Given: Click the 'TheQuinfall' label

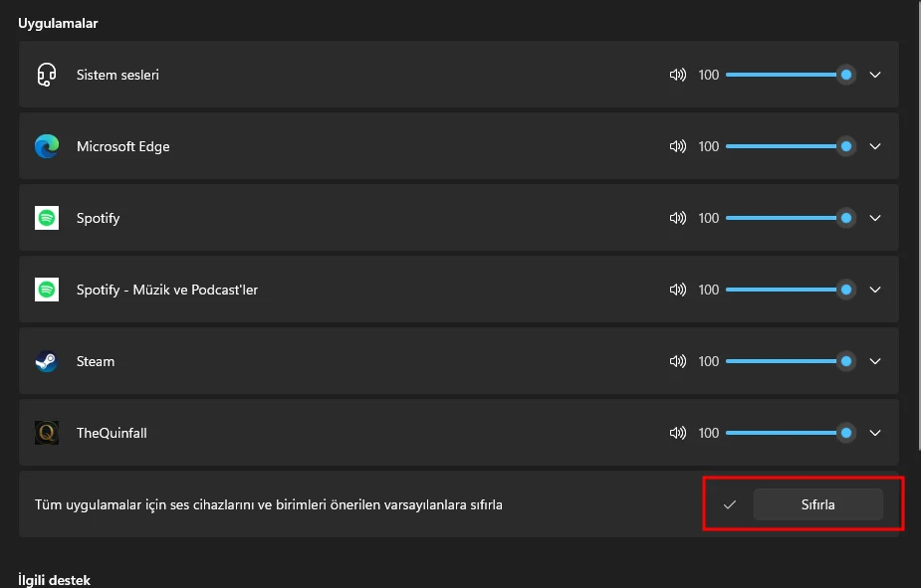Looking at the screenshot, I should [112, 433].
